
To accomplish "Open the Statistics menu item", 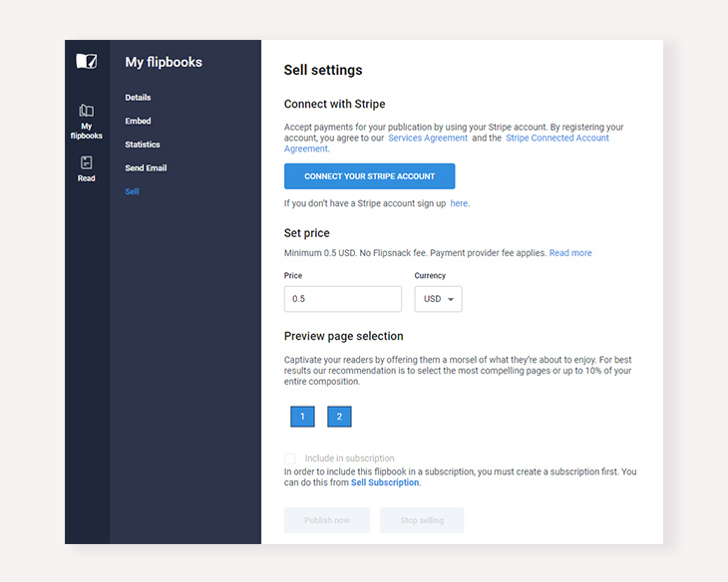I will coord(143,145).
